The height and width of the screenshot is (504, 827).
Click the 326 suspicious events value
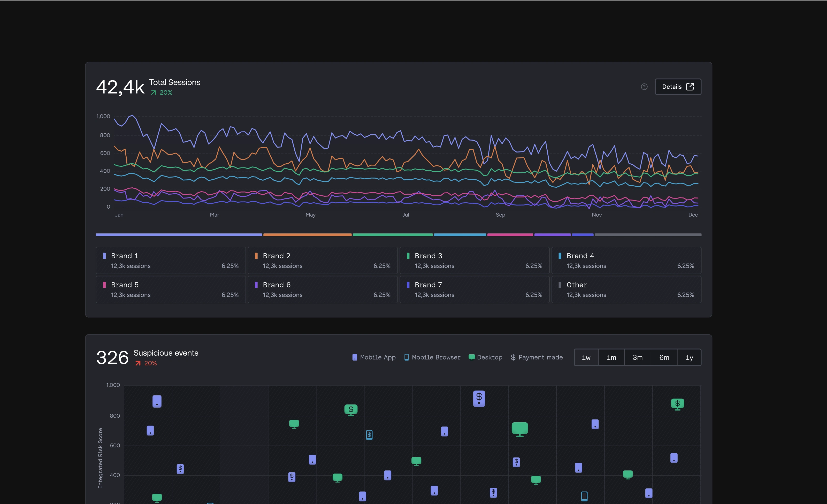(x=112, y=357)
